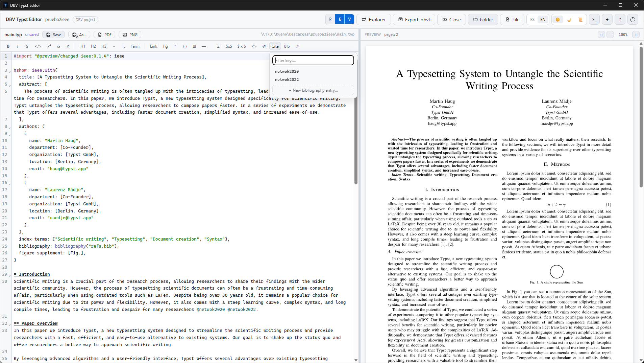This screenshot has height=363, width=644.
Task: Zoom in the preview with plus button
Action: pos(636,35)
